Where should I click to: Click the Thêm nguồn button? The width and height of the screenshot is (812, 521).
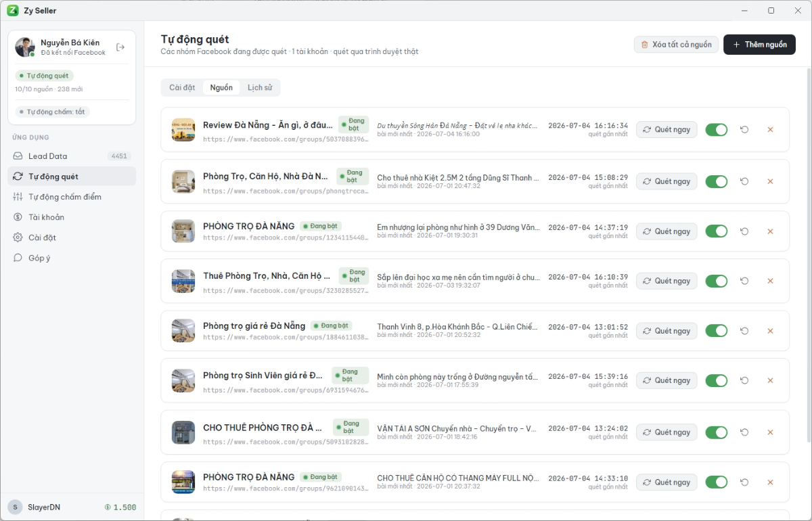coord(759,45)
